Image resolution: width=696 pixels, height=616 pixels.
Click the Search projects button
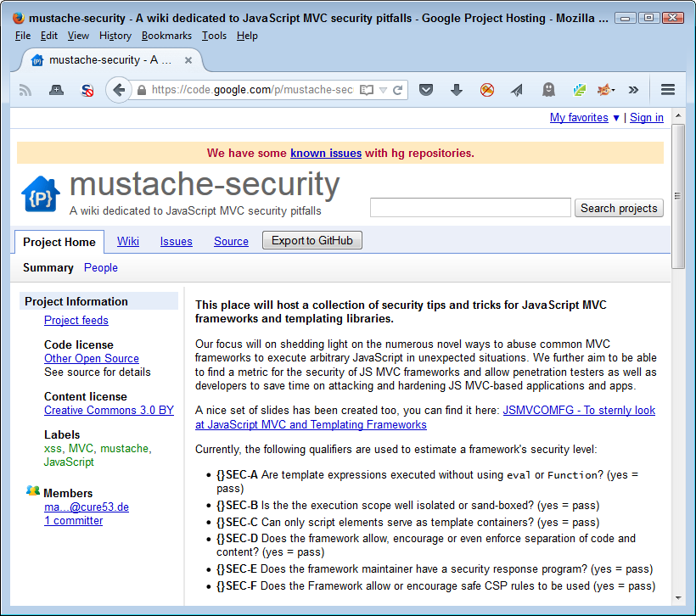619,208
